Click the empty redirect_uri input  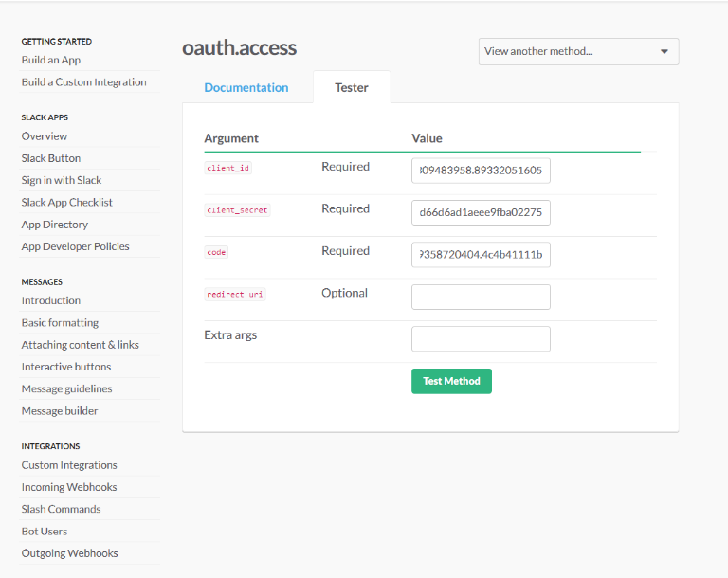481,297
